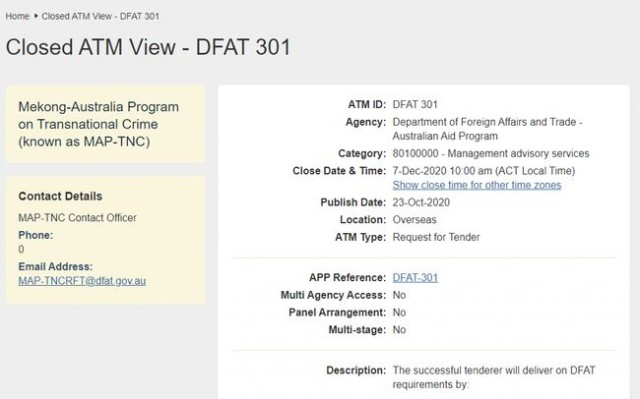Click the page heading Closed ATM View
Viewport: 640px width, 399px height.
point(148,47)
